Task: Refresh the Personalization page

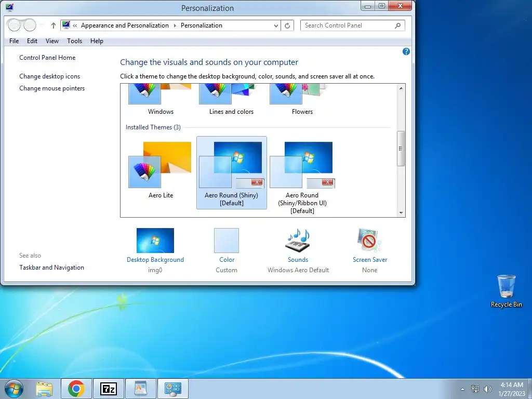Action: coord(287,25)
